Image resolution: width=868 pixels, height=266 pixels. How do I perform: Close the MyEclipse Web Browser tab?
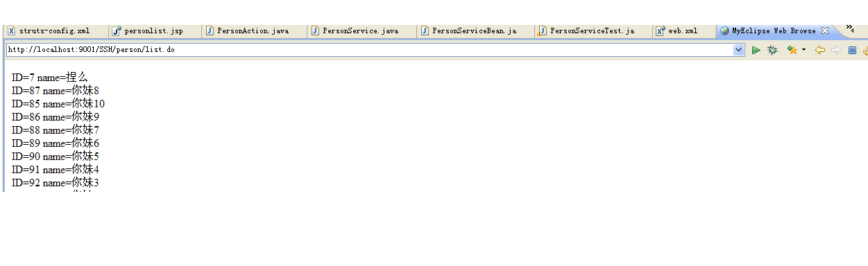pyautogui.click(x=825, y=31)
